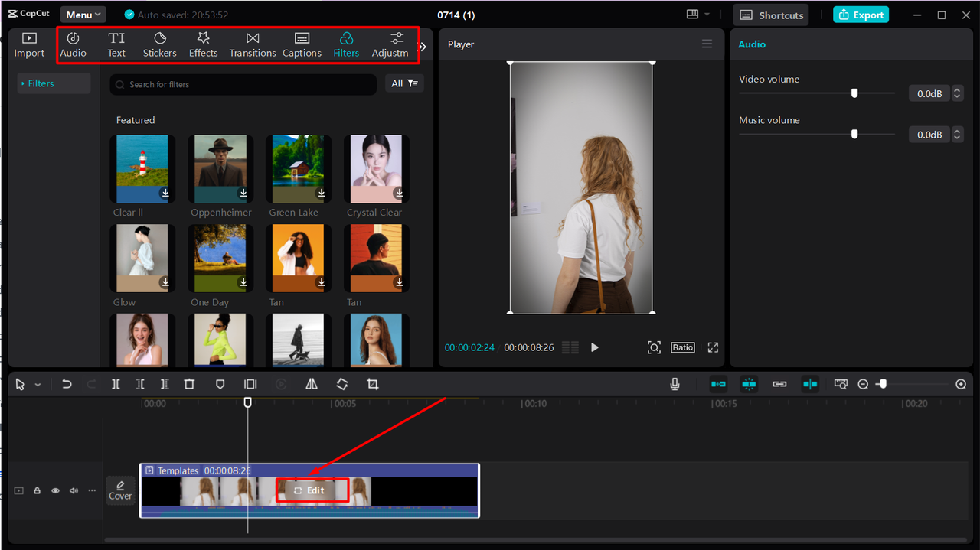
Task: Click the Shortcuts button
Action: [771, 15]
